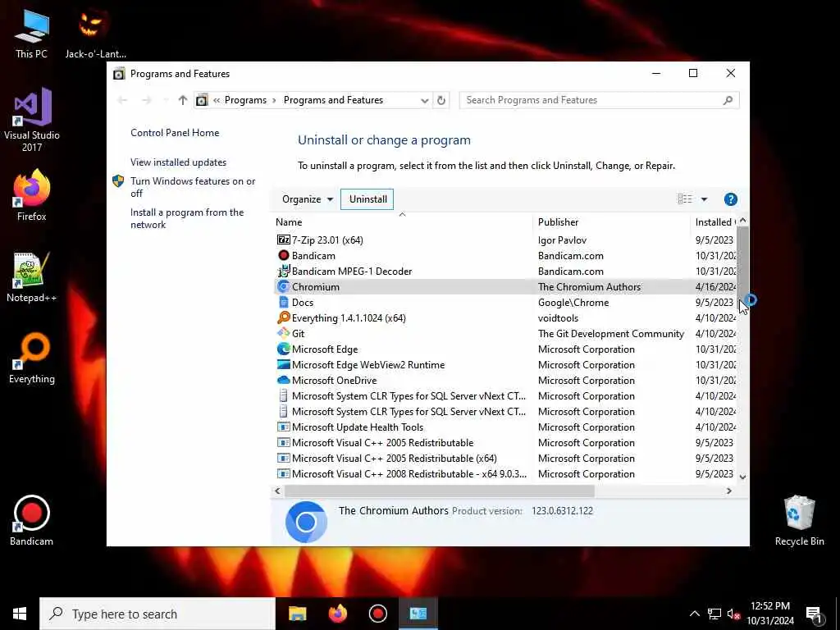Screen dimensions: 840x630
Task: Switch to Bandicam on the taskbar
Action: (377, 614)
